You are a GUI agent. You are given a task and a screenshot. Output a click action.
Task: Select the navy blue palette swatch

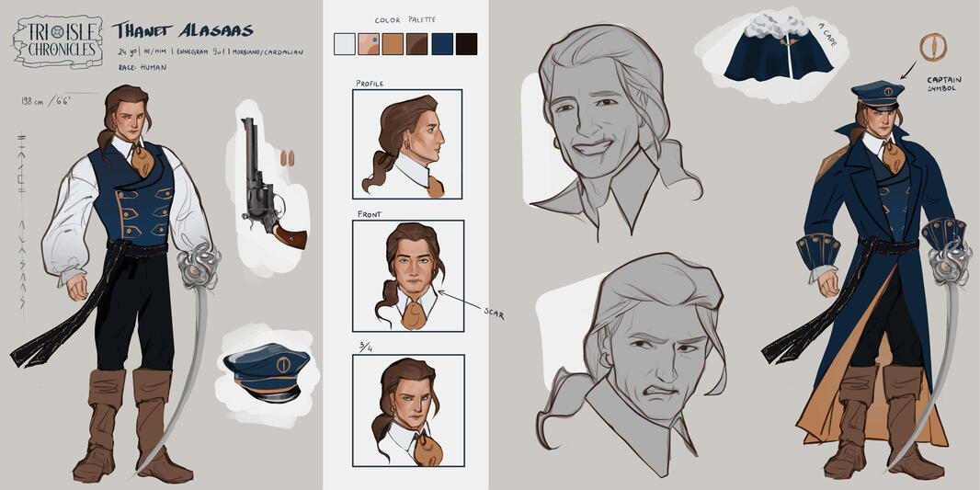(442, 44)
